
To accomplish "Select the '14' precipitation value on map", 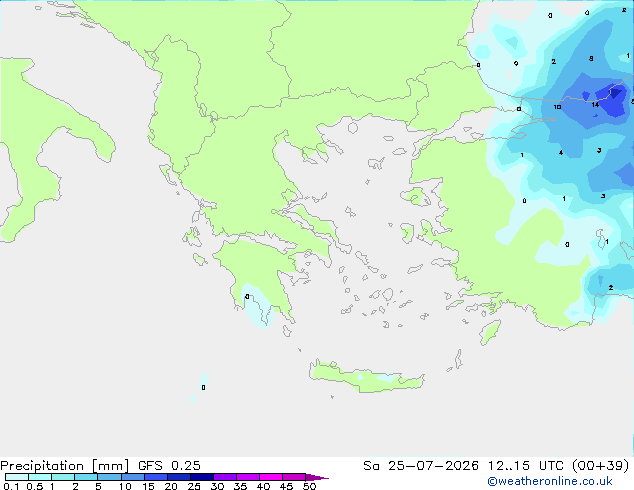I will (595, 105).
